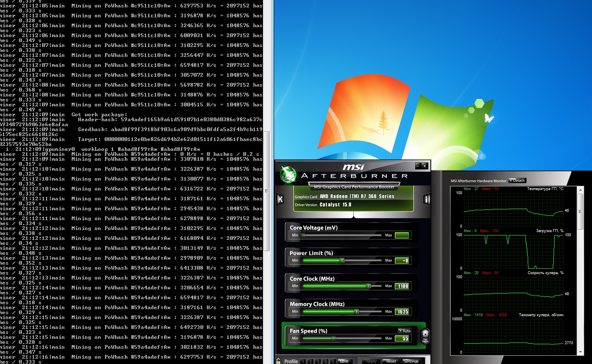
Task: Click the User Define fan gear icon
Action: point(425,336)
